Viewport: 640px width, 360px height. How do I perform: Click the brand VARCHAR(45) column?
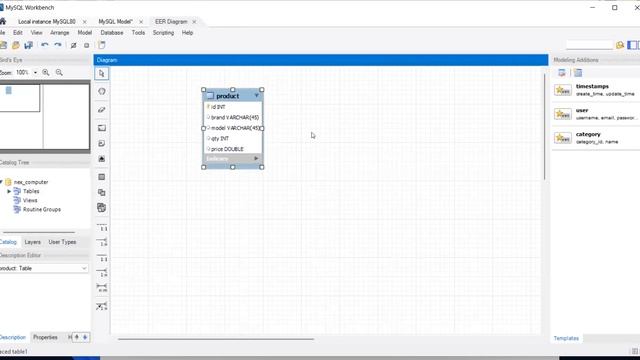point(233,117)
